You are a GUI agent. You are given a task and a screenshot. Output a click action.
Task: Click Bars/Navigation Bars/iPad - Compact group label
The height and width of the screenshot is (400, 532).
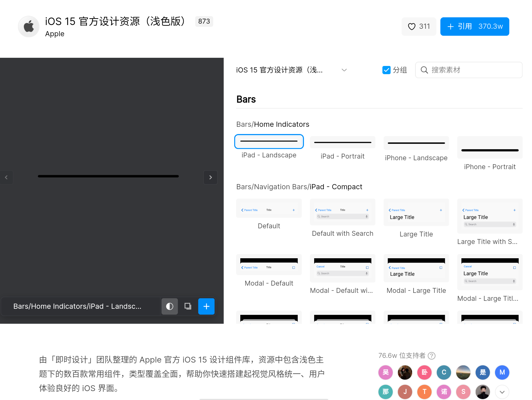pyautogui.click(x=299, y=187)
